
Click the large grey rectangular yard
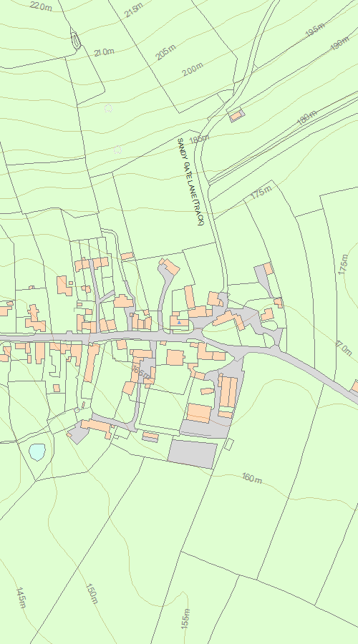(193, 454)
